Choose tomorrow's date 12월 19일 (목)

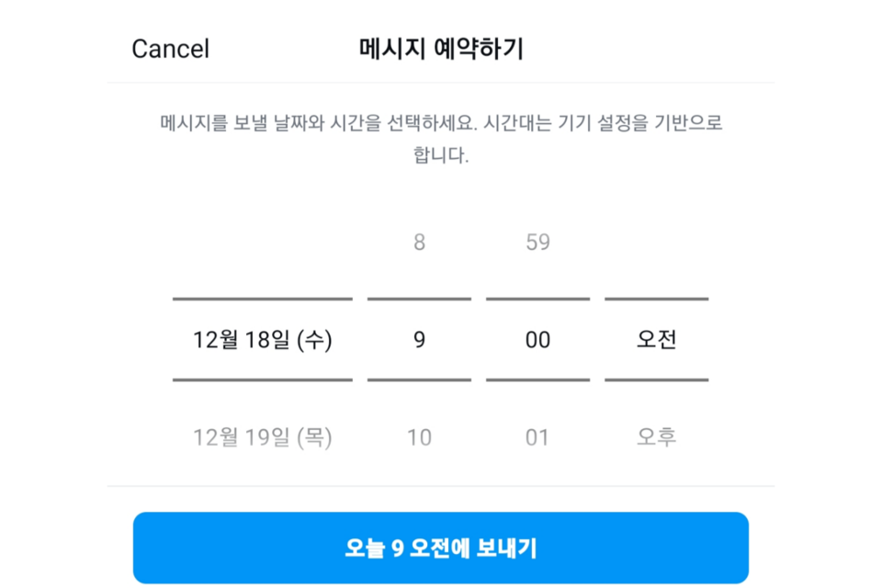[x=262, y=437]
